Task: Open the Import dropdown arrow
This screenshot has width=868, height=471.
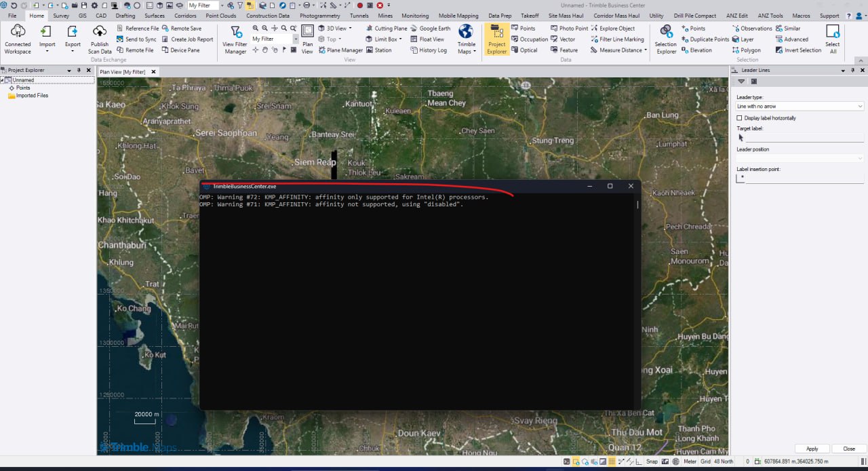Action: point(47,52)
